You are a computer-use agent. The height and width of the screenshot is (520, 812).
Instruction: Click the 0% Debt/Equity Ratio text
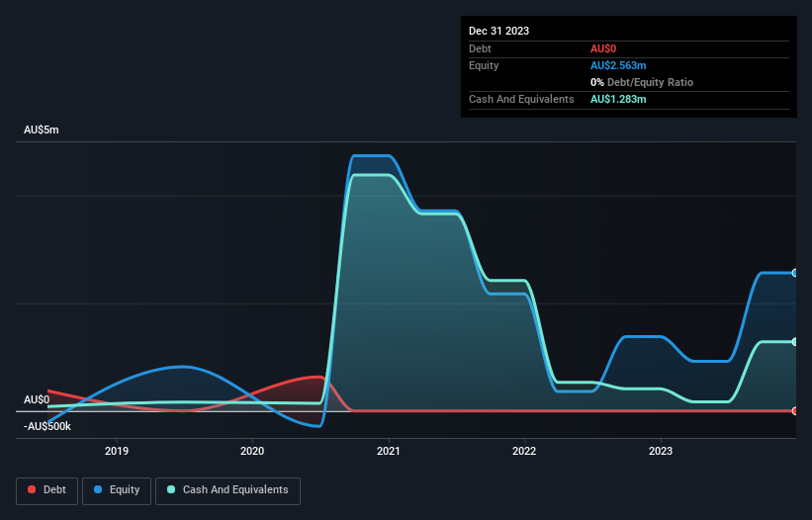[x=642, y=82]
